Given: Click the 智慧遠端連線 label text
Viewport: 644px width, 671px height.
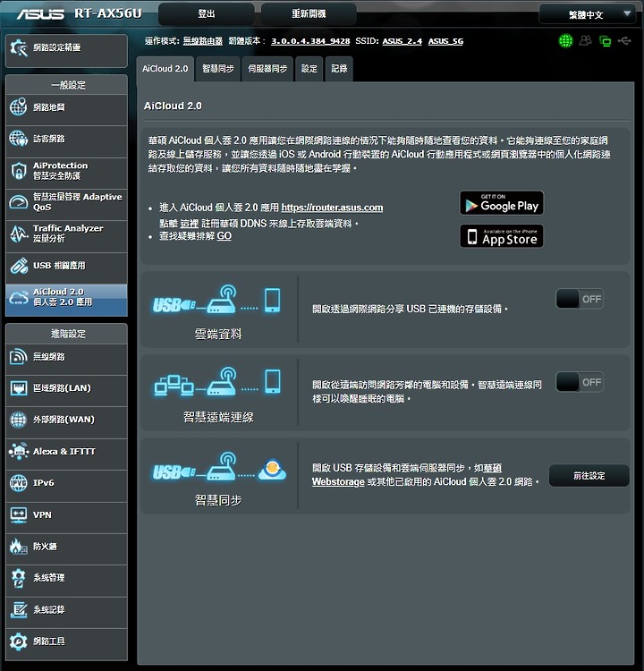Looking at the screenshot, I should click(x=218, y=417).
